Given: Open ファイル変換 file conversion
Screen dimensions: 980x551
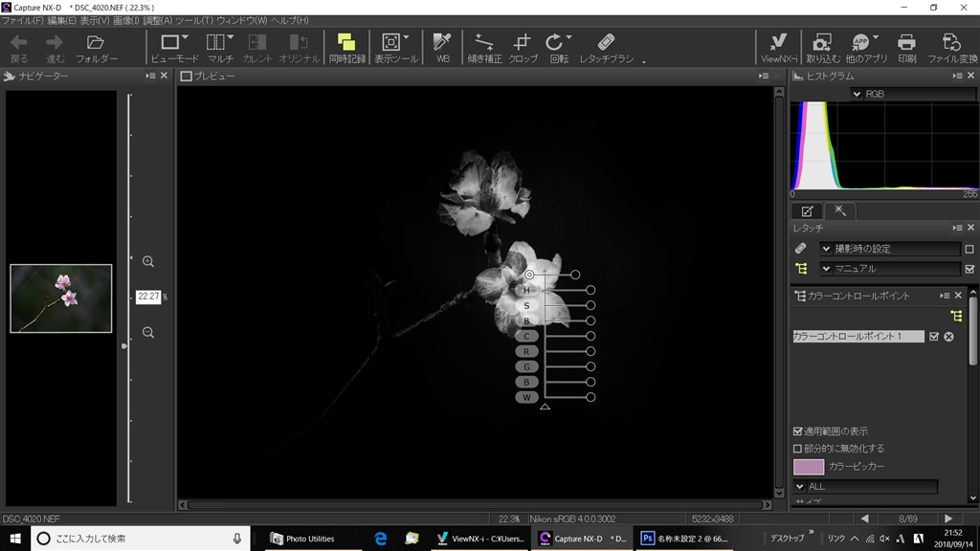Looking at the screenshot, I should 951,47.
